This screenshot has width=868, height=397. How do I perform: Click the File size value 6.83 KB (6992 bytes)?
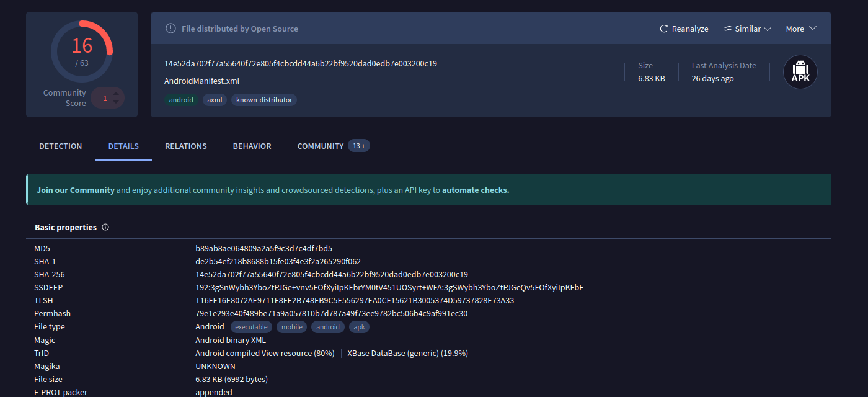point(231,380)
